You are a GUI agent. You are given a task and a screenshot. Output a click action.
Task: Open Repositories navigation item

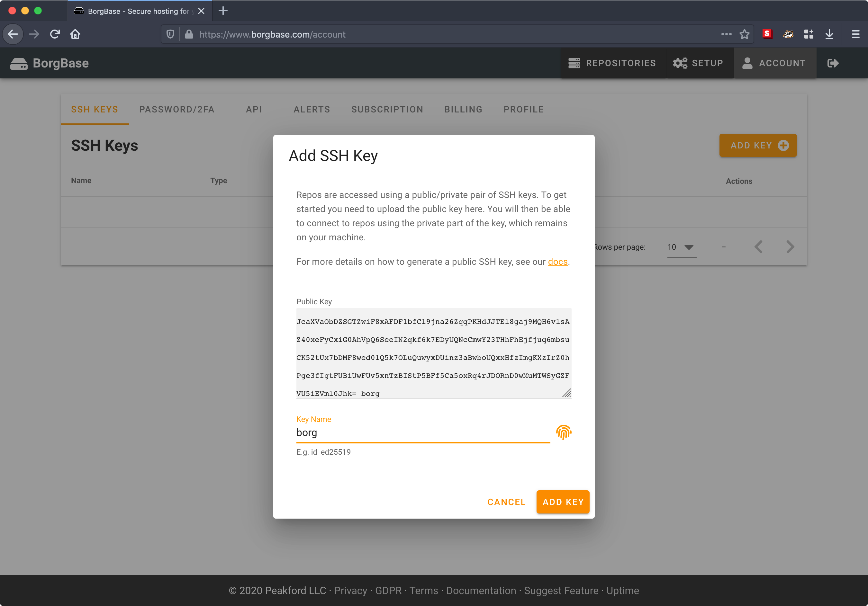coord(612,63)
